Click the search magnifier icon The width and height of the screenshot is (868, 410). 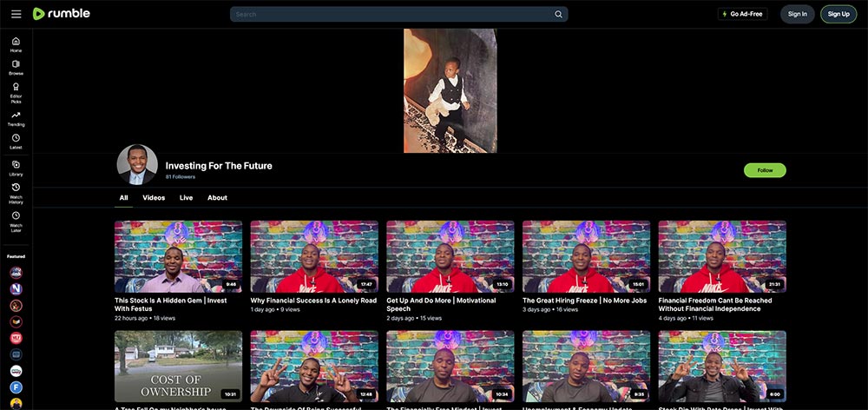[x=558, y=15]
